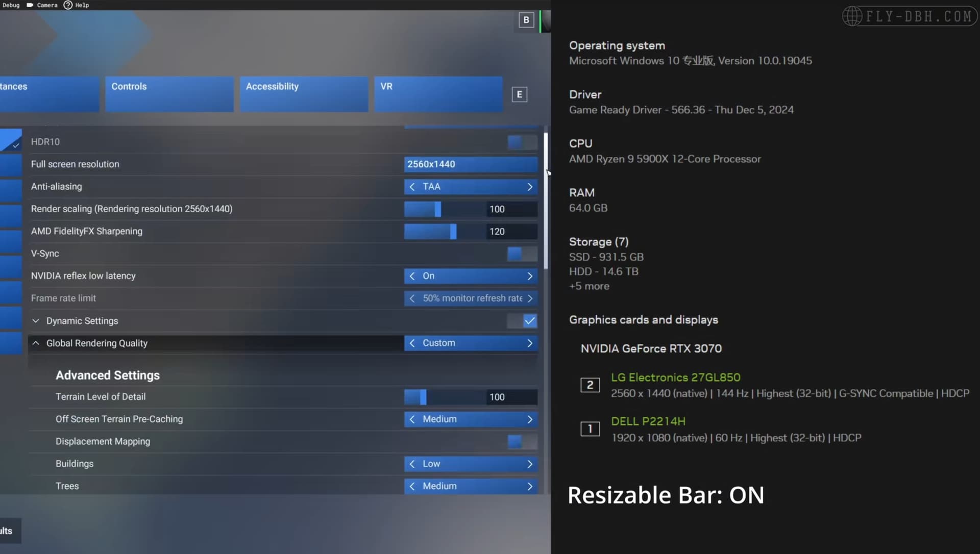Click the camera icon in the top menu bar
The image size is (980, 554).
pyautogui.click(x=29, y=5)
